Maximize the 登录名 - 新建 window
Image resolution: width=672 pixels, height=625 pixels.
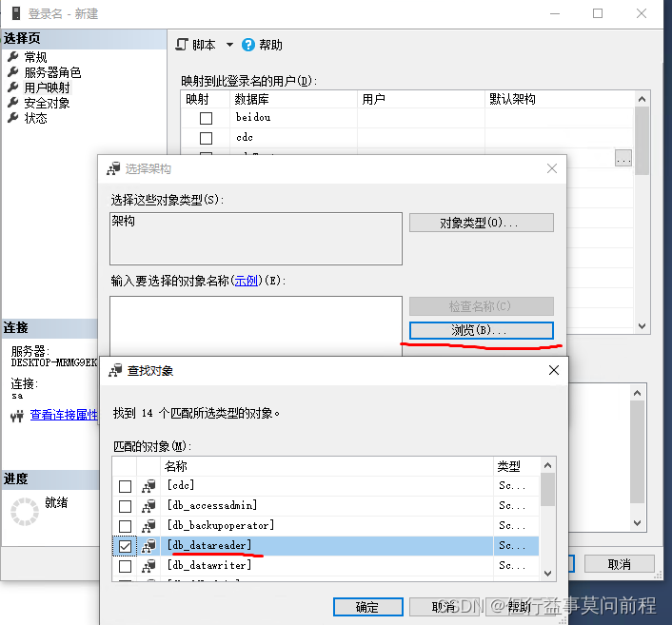598,13
